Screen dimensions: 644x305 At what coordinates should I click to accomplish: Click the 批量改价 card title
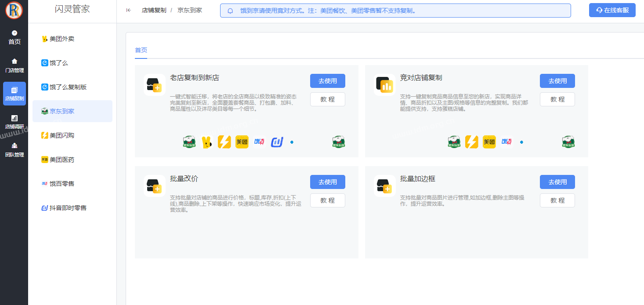point(184,179)
